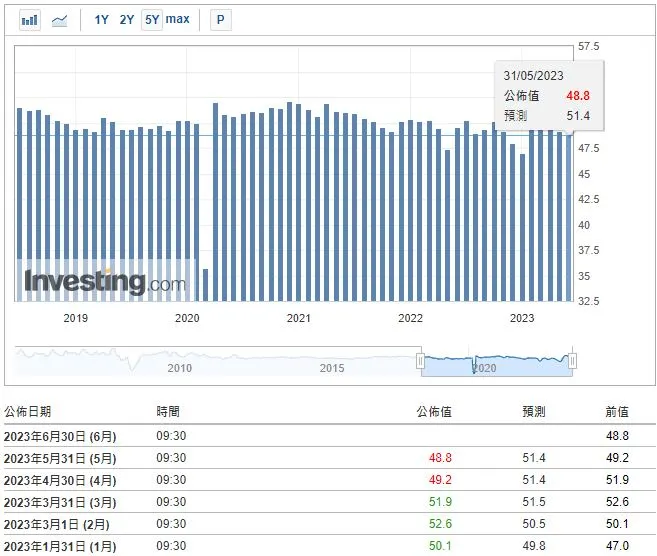The width and height of the screenshot is (657, 556).
Task: Click the red 48.8 released value
Action: click(438, 458)
